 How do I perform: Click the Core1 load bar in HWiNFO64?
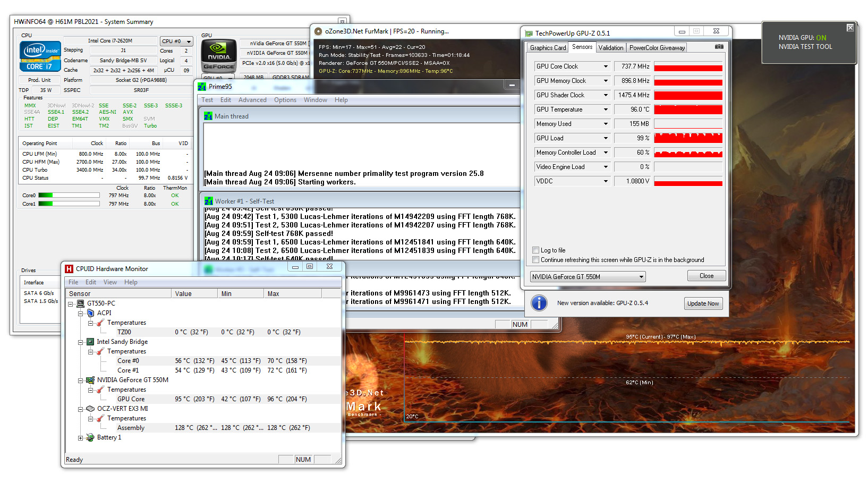[69, 204]
